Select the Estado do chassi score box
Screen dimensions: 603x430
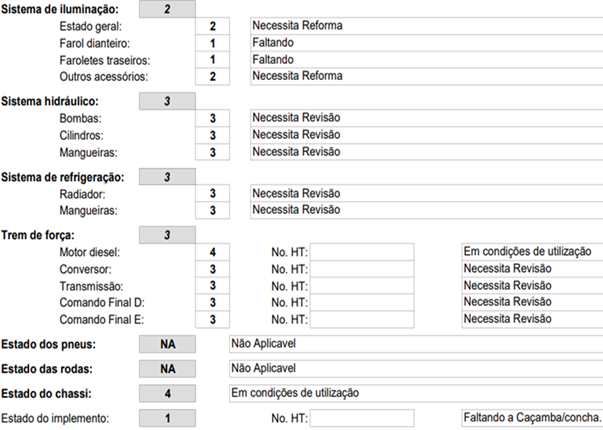point(166,393)
